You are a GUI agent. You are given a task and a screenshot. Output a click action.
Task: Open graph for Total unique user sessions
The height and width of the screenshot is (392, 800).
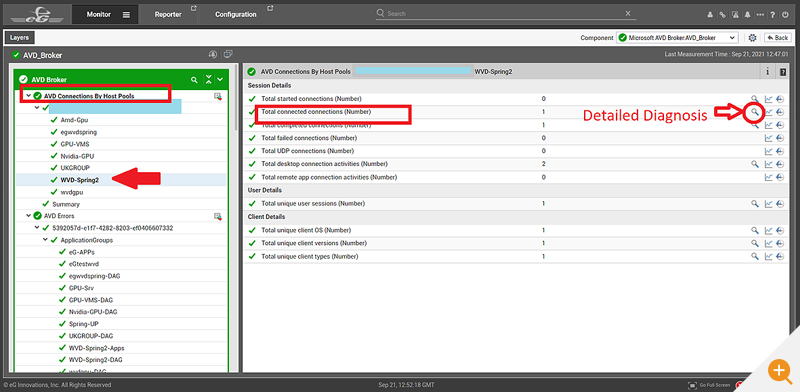pos(768,204)
